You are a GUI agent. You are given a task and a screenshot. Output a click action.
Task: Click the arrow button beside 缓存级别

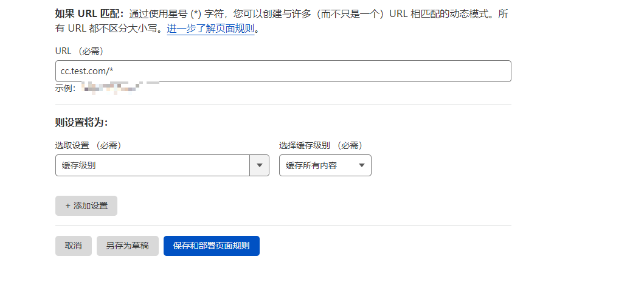click(260, 165)
